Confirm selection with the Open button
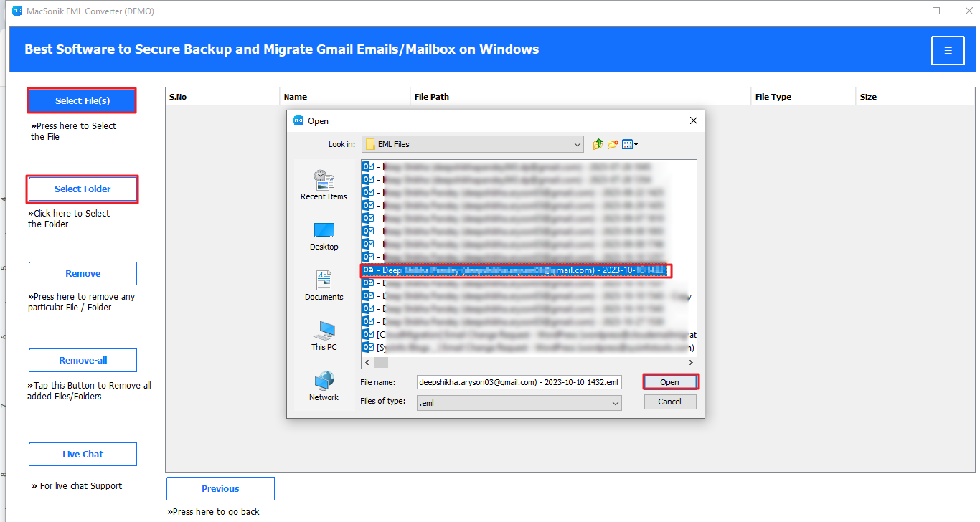Screen dimensions: 980x522 click(669, 382)
